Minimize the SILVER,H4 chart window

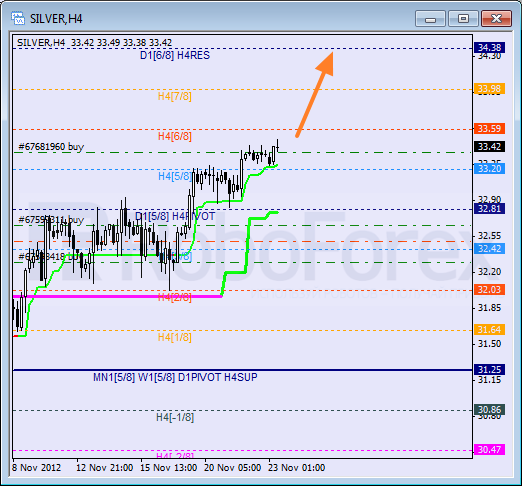click(x=430, y=19)
